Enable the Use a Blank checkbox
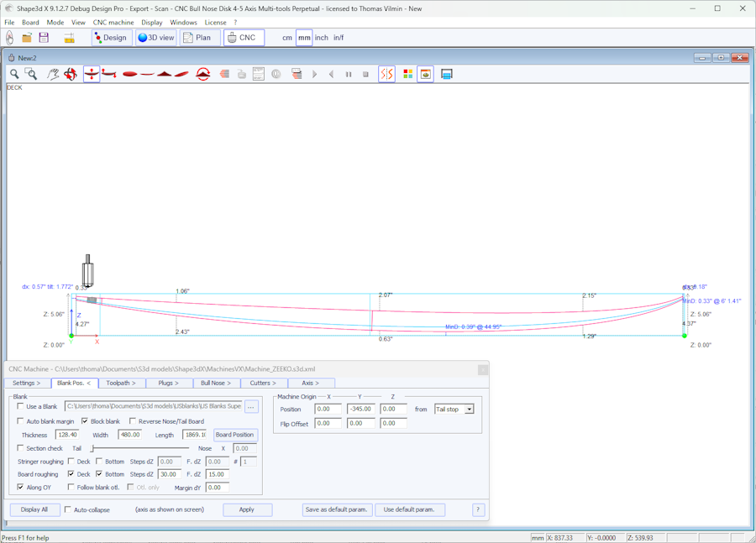 [21, 406]
